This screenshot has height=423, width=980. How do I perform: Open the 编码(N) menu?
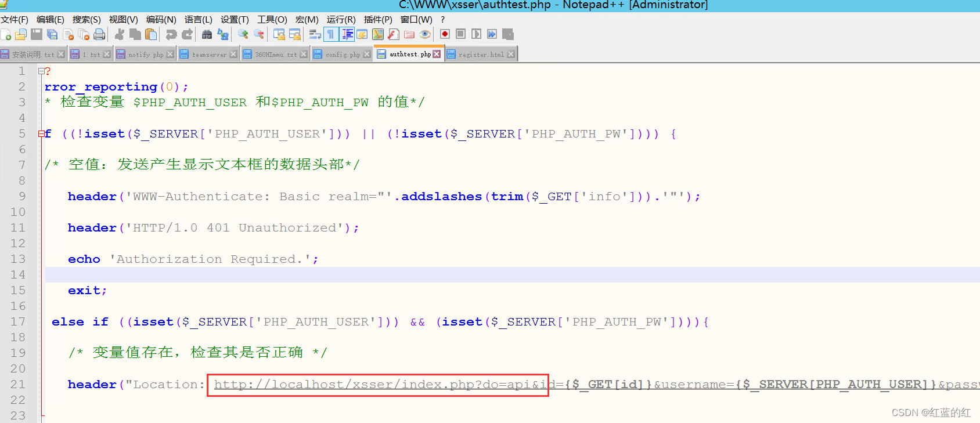161,20
